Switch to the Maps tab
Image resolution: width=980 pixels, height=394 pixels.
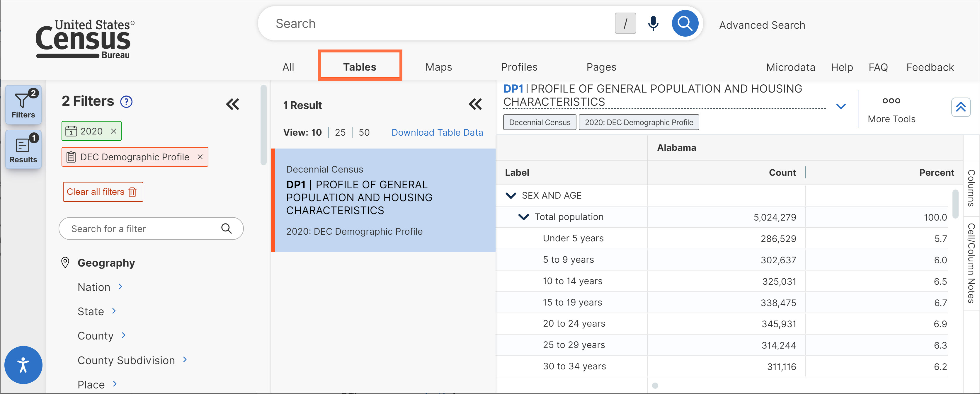click(439, 67)
